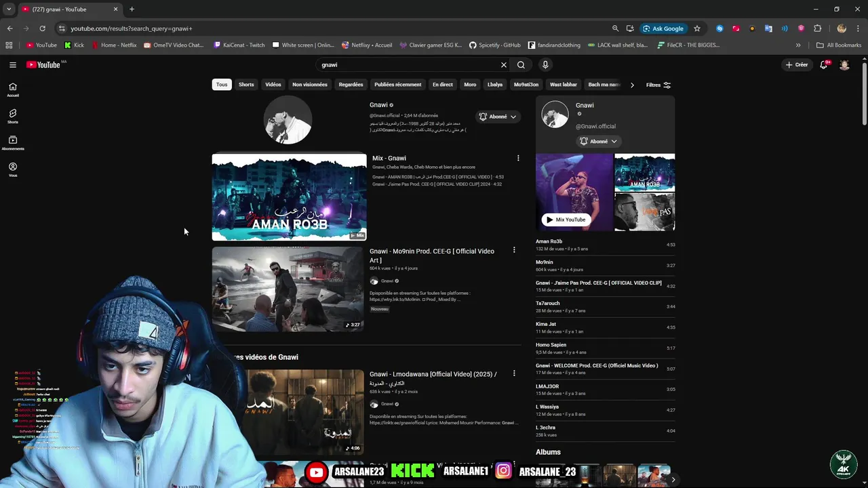Screen dimensions: 868x488
Task: Bookmark this tab with the star icon
Action: tap(697, 28)
